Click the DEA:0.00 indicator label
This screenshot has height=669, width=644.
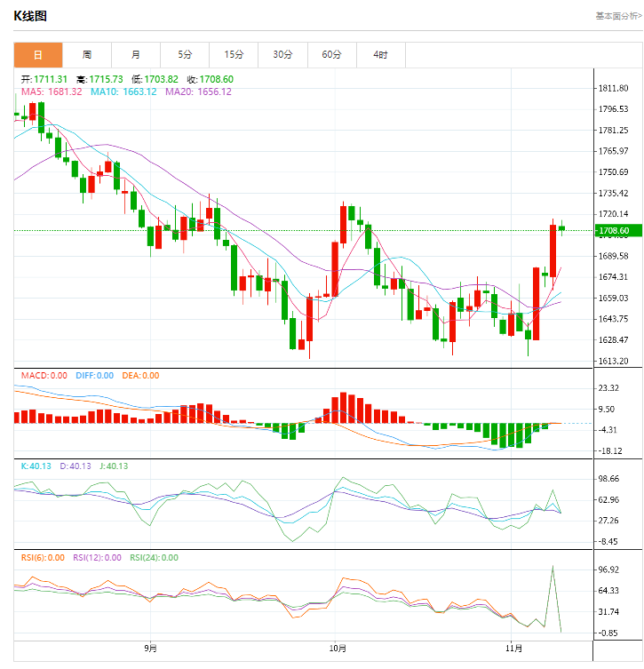click(x=140, y=376)
